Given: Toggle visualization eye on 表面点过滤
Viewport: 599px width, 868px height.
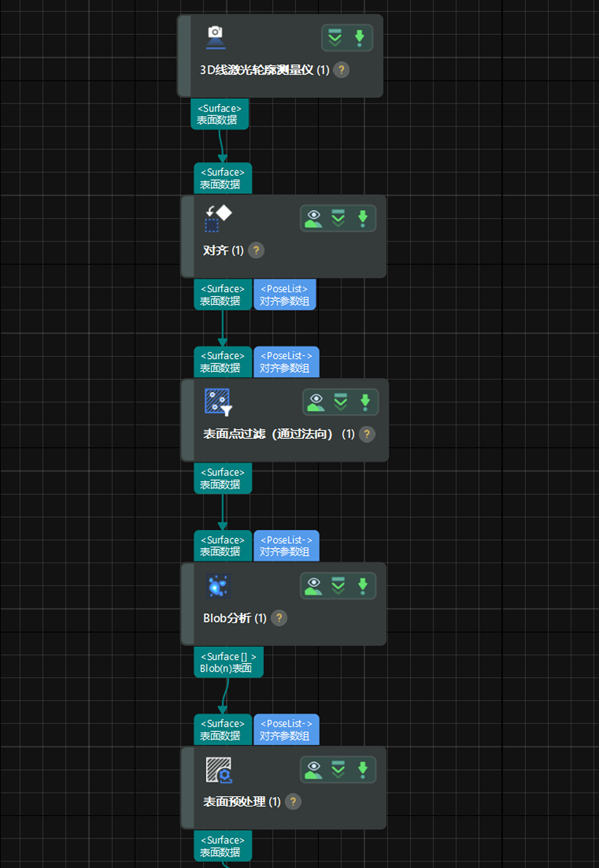Looking at the screenshot, I should click(316, 402).
